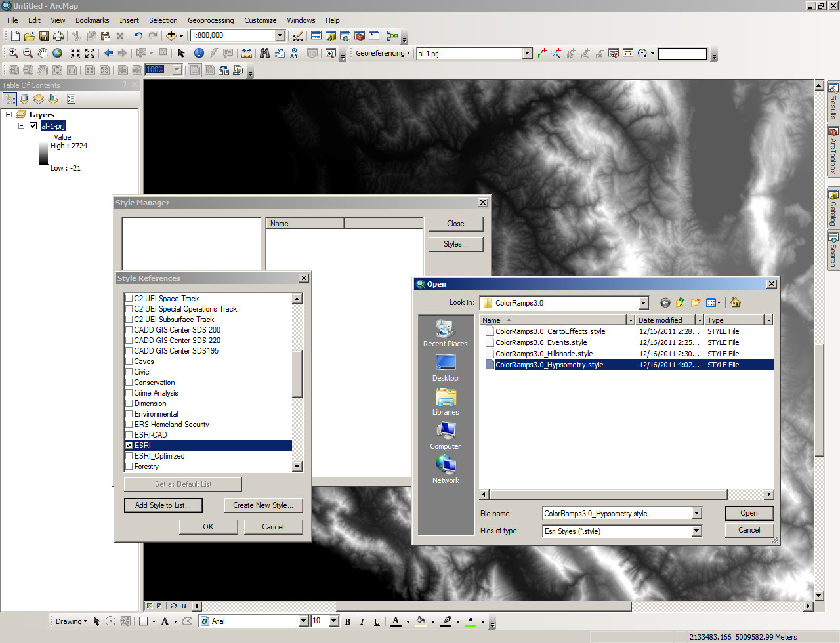840x643 pixels.
Task: Click Close in the Style Manager
Action: [x=455, y=224]
